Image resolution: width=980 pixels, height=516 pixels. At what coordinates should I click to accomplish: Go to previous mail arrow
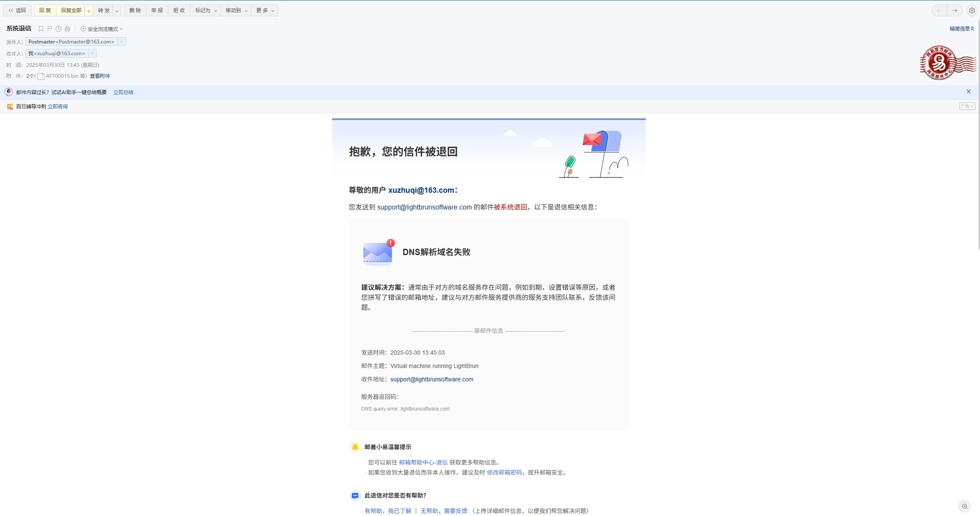tap(939, 10)
